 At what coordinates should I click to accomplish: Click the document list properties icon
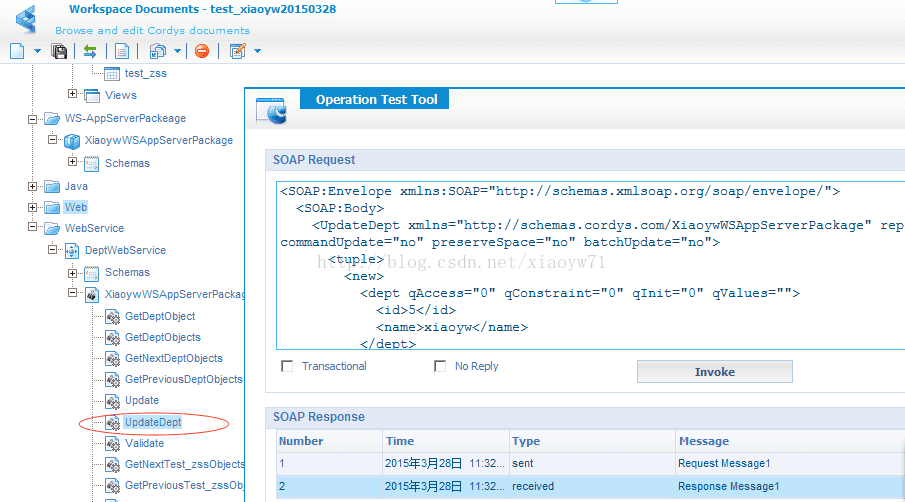[x=122, y=51]
